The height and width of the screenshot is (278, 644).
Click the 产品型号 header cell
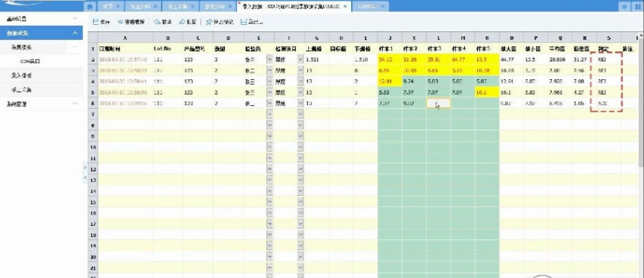coord(198,48)
